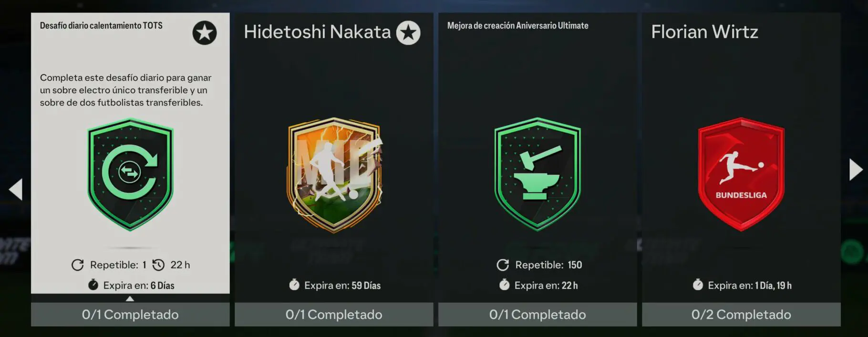This screenshot has height=337, width=868.
Task: Click 0/1 Completado under Aniversario Ultimate card
Action: pyautogui.click(x=537, y=315)
